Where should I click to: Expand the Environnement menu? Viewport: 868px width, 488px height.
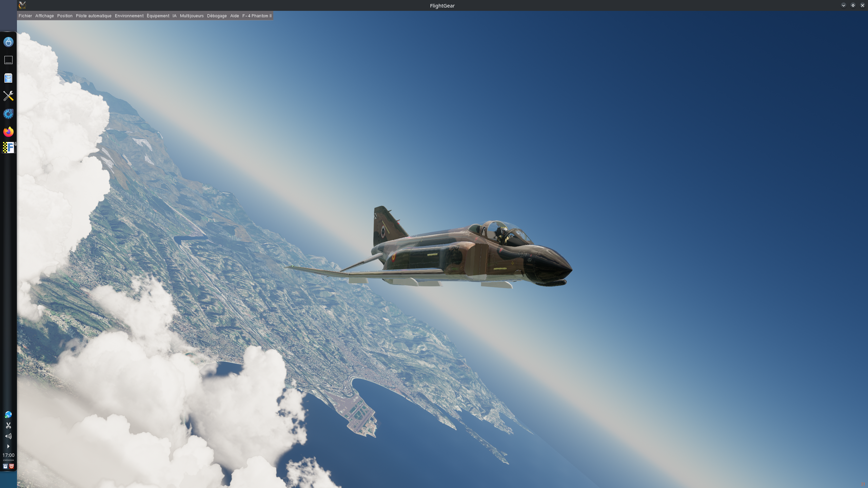129,16
